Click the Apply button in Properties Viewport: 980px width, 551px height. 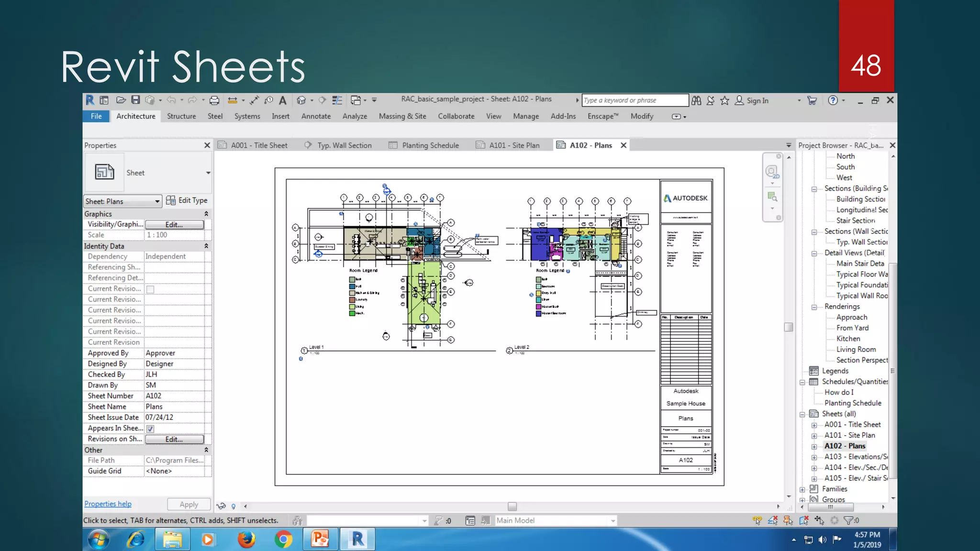pyautogui.click(x=189, y=505)
